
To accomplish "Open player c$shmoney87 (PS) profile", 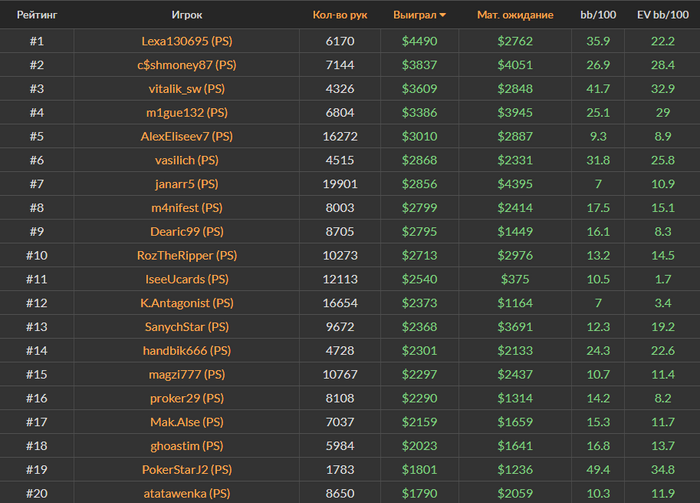I will [188, 65].
